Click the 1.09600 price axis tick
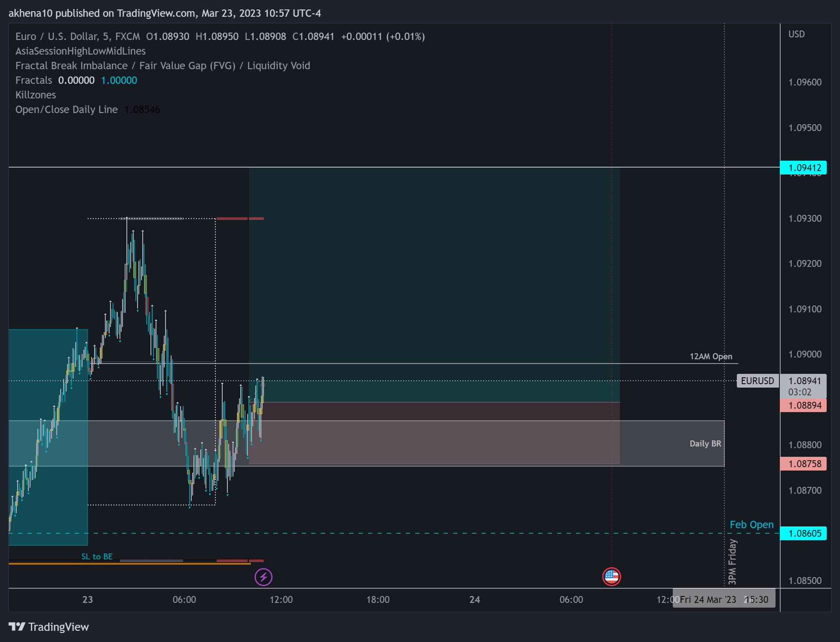This screenshot has height=642, width=840. [805, 82]
